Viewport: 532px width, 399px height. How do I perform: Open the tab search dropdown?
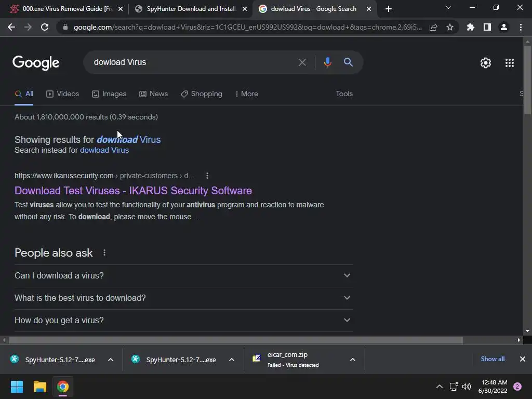click(x=448, y=7)
